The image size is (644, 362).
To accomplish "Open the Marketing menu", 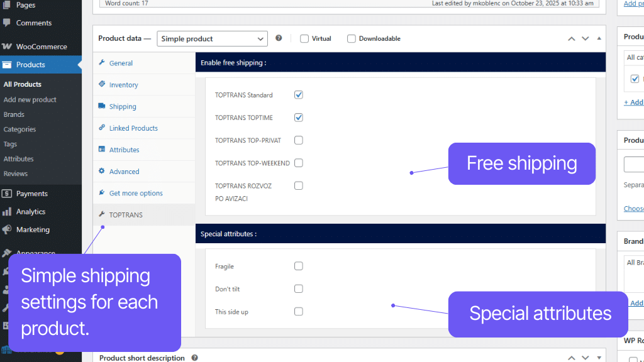I will 41,229.
